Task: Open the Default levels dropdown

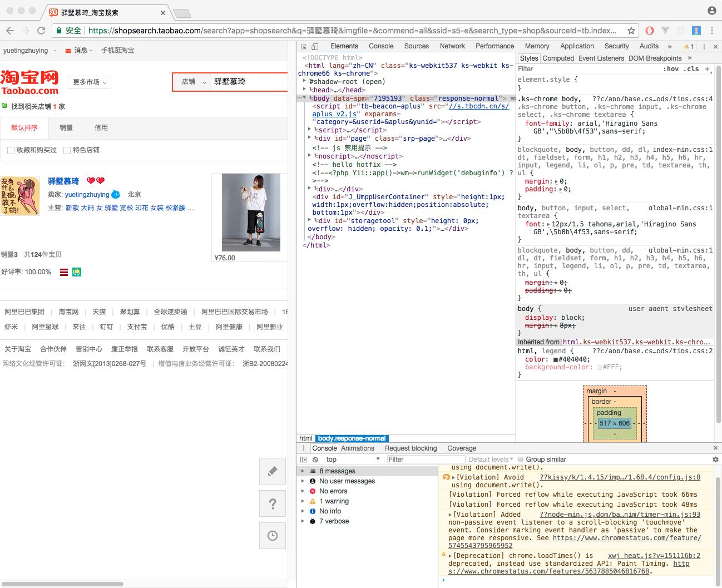Action: pyautogui.click(x=491, y=459)
